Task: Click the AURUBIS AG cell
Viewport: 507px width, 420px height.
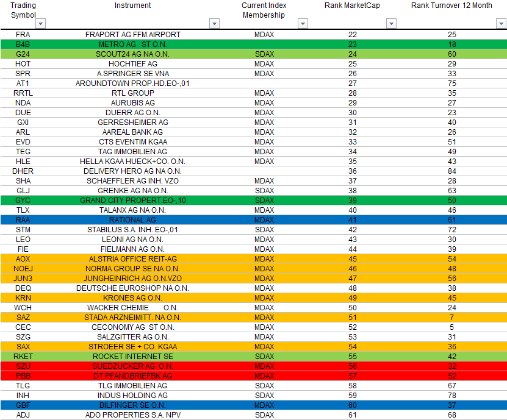Action: [133, 103]
